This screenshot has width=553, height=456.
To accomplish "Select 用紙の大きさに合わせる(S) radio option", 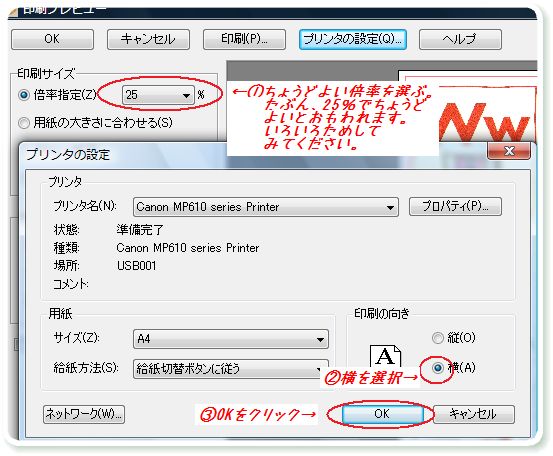I will (24, 123).
